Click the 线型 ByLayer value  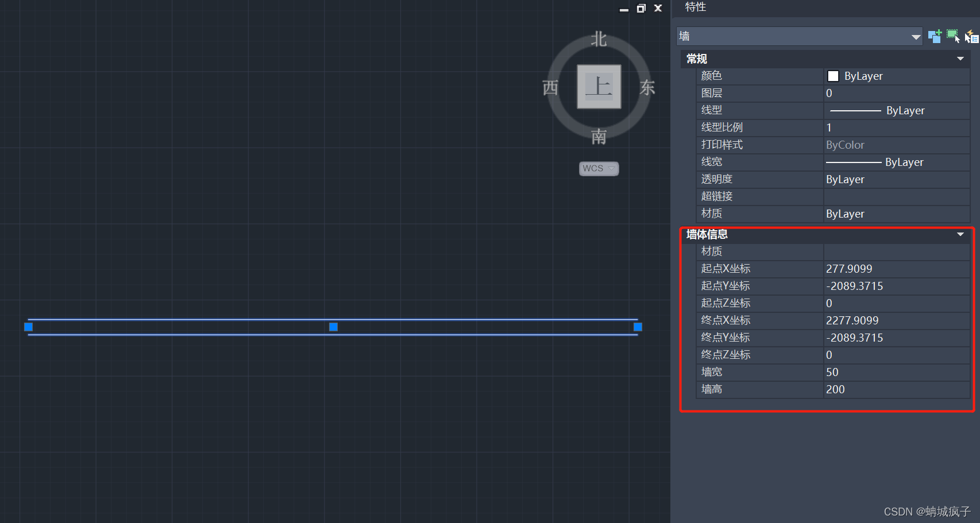[897, 110]
